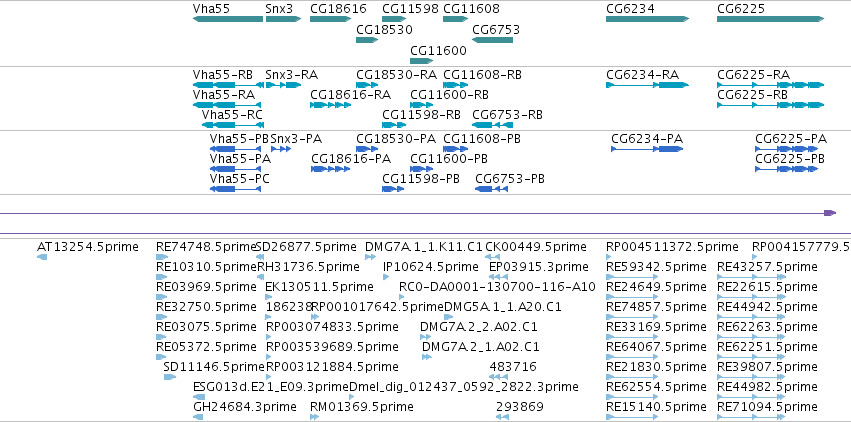
Task: Click transcript Vha55-RA
Action: [224, 94]
